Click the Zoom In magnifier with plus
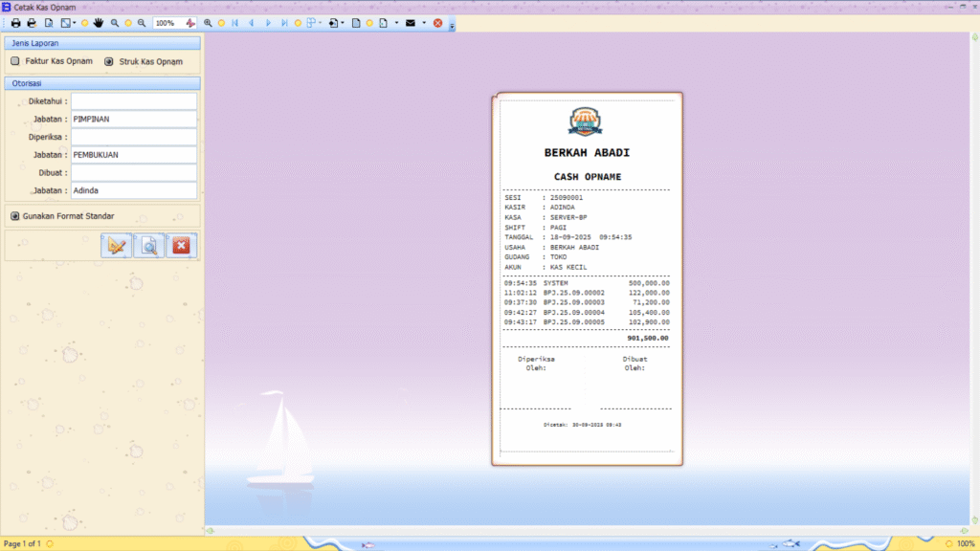This screenshot has width=980, height=551. [208, 22]
